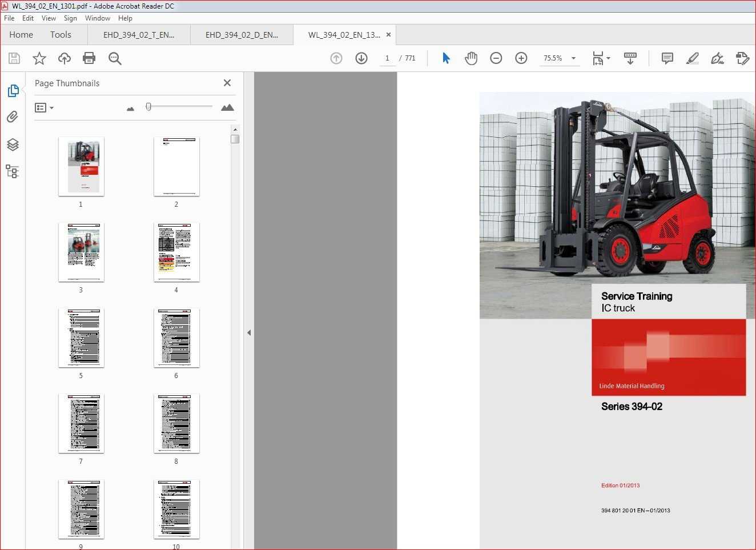Screen dimensions: 756x550
Task: Click the scrolling mode icon
Action: 630,58
